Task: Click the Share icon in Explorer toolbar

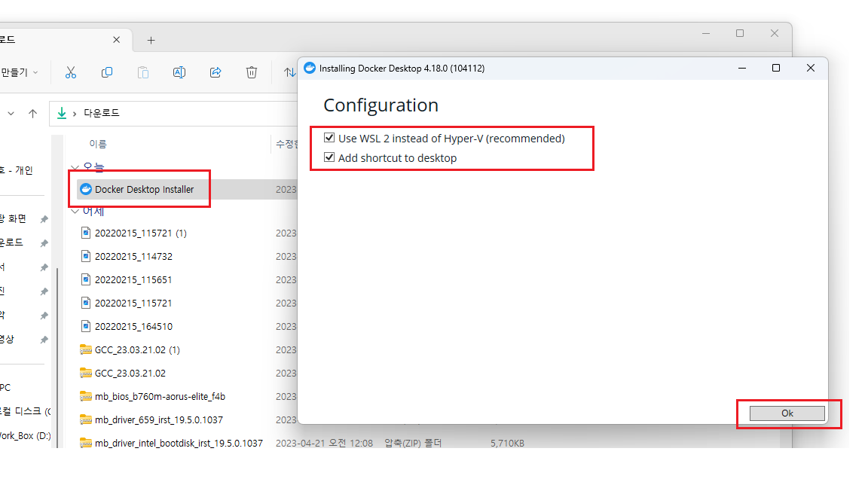Action: [x=215, y=72]
